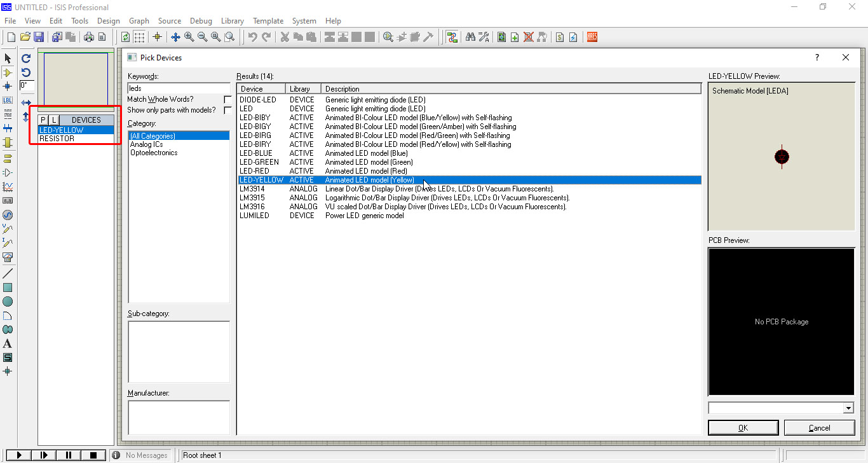Image resolution: width=868 pixels, height=463 pixels.
Task: Click the Pan/center view icon
Action: [x=175, y=38]
